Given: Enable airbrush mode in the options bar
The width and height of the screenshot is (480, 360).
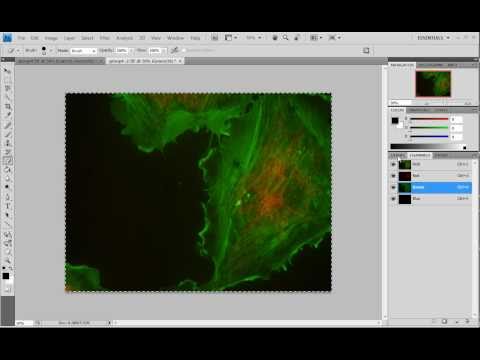Looking at the screenshot, I should pyautogui.click(x=174, y=50).
